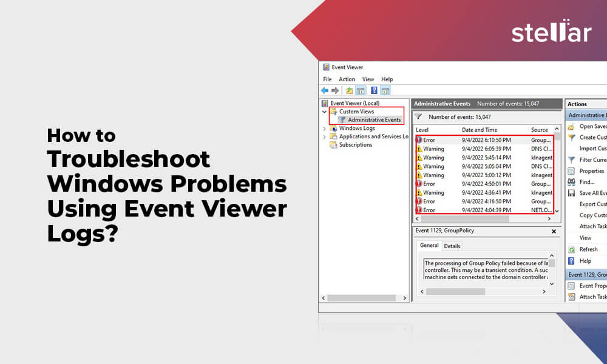Click the Attach Task To This Event icon

click(x=571, y=297)
